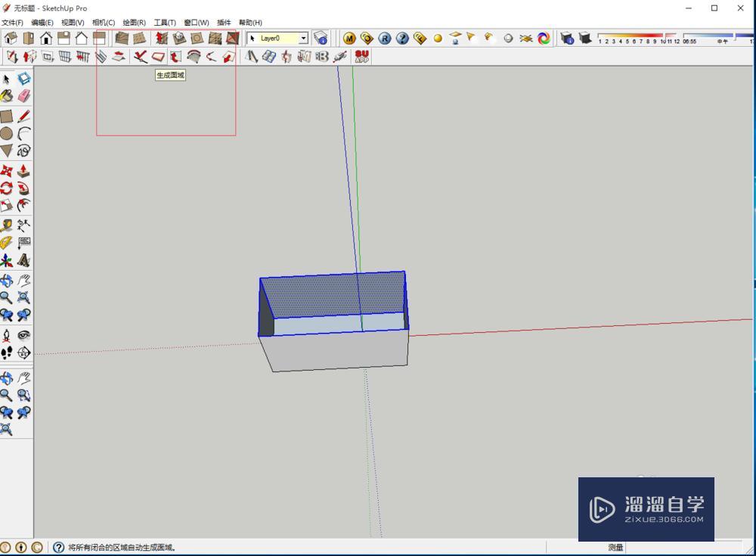Open the SU APP plugin button
Viewport: 756px width, 556px height.
click(x=361, y=57)
